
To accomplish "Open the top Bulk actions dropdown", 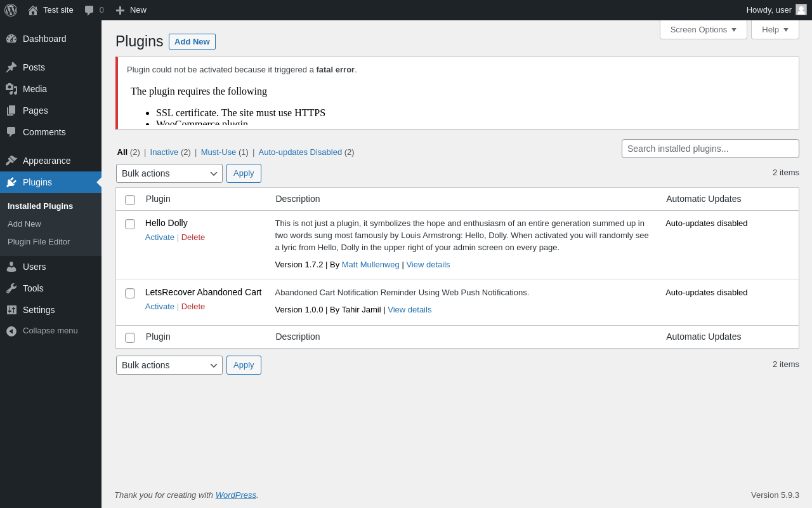I will pyautogui.click(x=169, y=173).
